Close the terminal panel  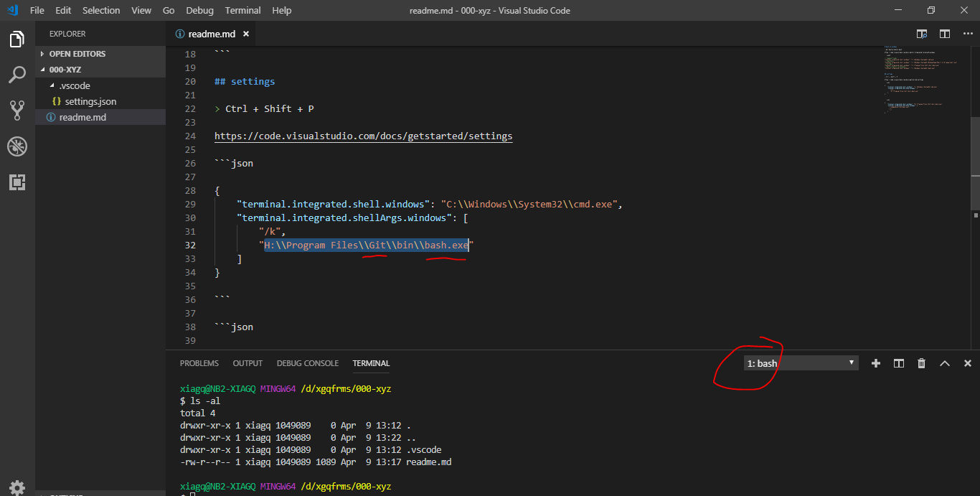coord(967,363)
